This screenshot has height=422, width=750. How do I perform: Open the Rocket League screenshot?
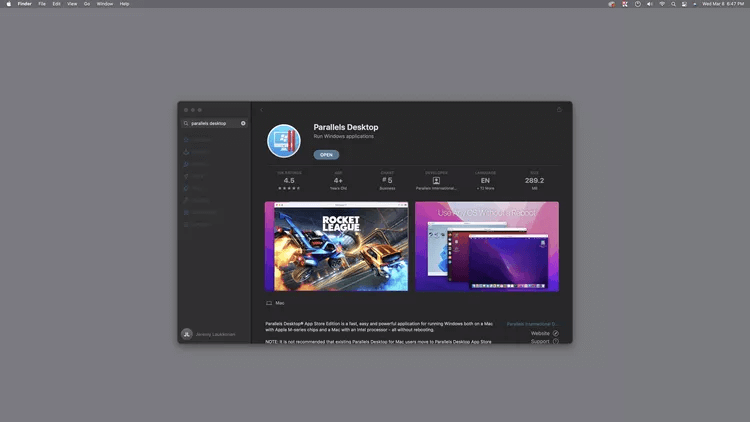point(336,246)
